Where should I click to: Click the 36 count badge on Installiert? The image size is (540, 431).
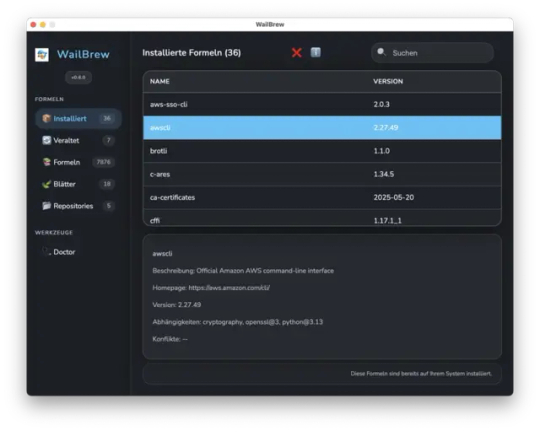[x=107, y=119]
